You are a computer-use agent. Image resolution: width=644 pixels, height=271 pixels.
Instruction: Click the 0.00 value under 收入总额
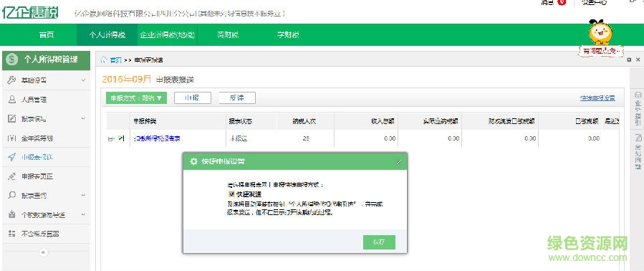(390, 138)
